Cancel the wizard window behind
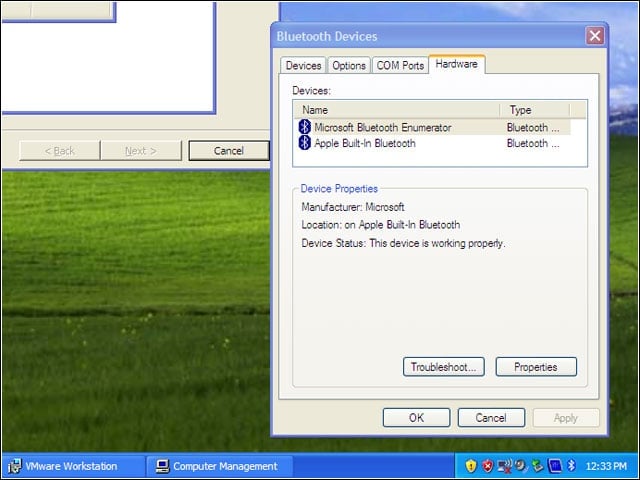 229,151
